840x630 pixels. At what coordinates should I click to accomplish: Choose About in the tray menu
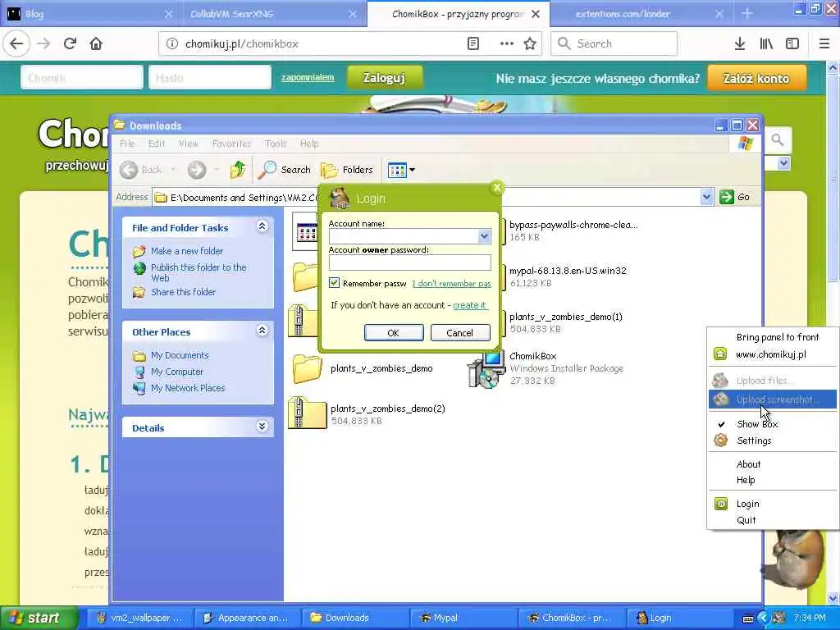point(773,464)
